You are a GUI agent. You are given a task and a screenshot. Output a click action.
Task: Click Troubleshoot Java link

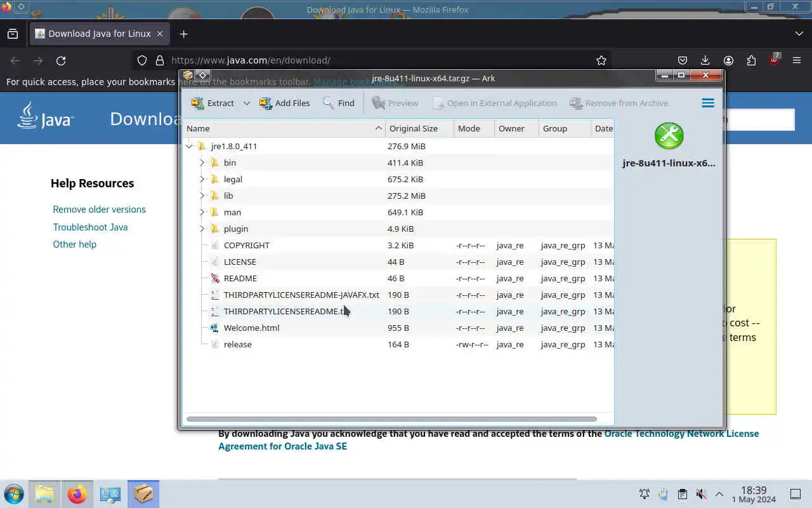pos(90,227)
